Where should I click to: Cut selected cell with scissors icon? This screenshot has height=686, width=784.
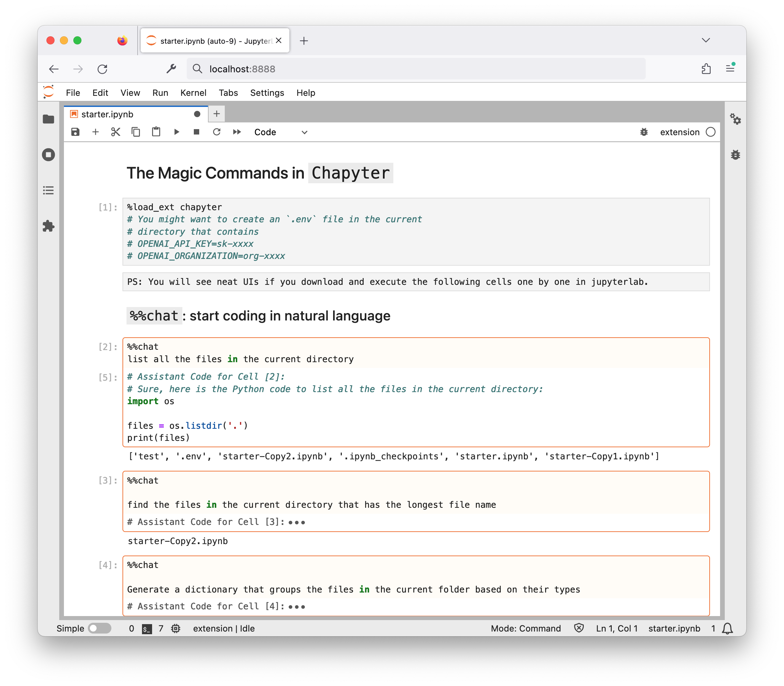tap(115, 132)
